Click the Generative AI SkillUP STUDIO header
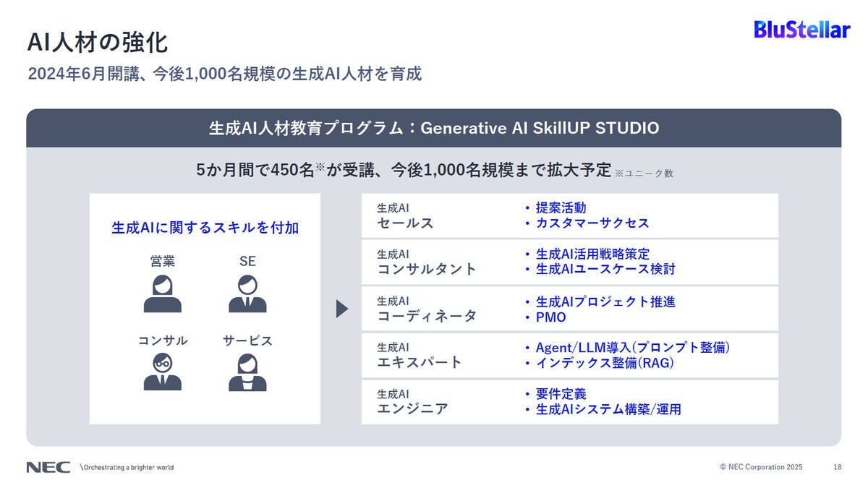 point(434,128)
